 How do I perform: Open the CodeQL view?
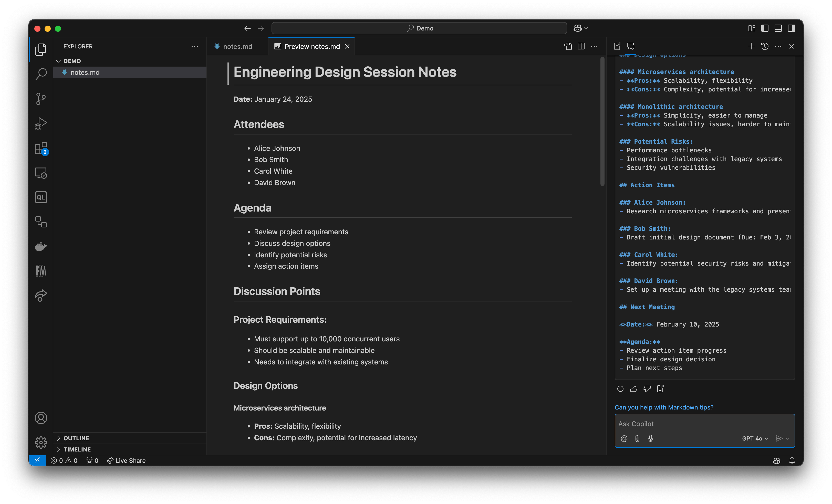point(41,197)
